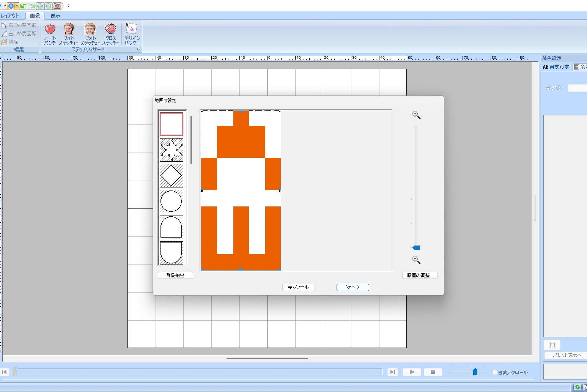Screen dimensions: 587x392
Task: Switch to the レイアウト ribbon tab
Action: click(10, 16)
